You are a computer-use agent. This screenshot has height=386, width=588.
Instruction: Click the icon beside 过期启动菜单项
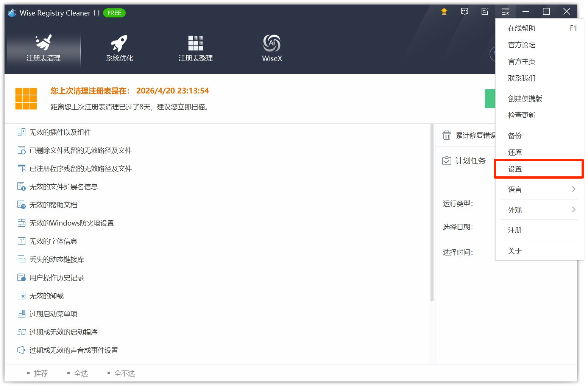click(22, 314)
